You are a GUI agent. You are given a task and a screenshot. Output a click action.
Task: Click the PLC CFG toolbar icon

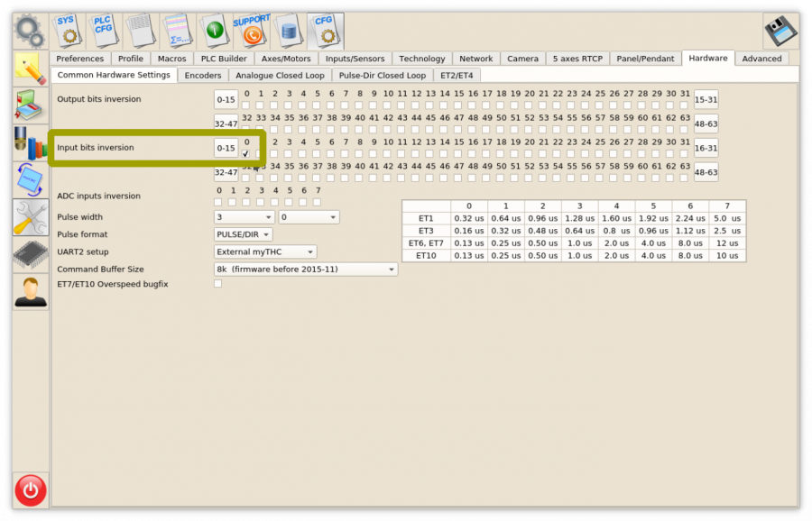click(103, 31)
